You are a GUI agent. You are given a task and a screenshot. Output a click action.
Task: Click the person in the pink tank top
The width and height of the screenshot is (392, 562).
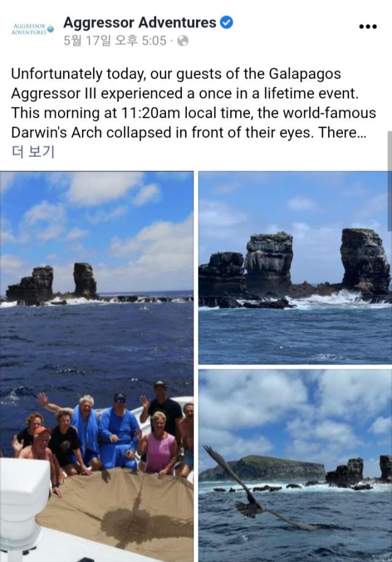[x=159, y=444]
